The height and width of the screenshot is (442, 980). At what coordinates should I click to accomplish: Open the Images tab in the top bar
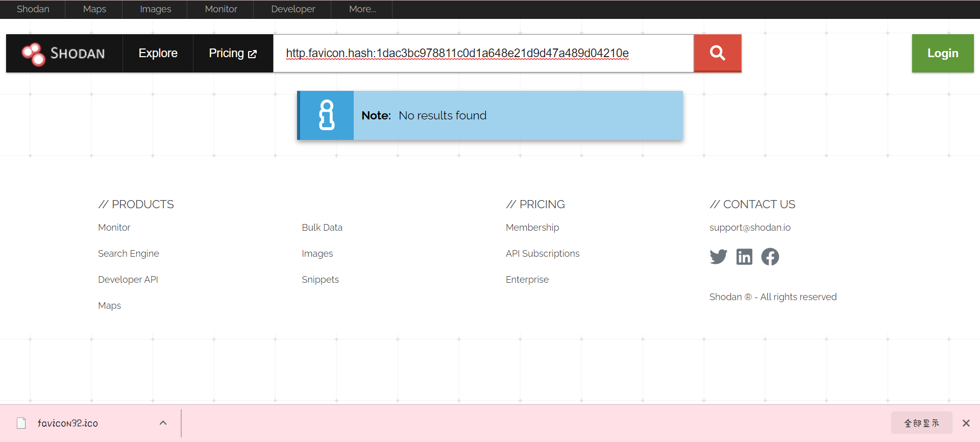[155, 9]
